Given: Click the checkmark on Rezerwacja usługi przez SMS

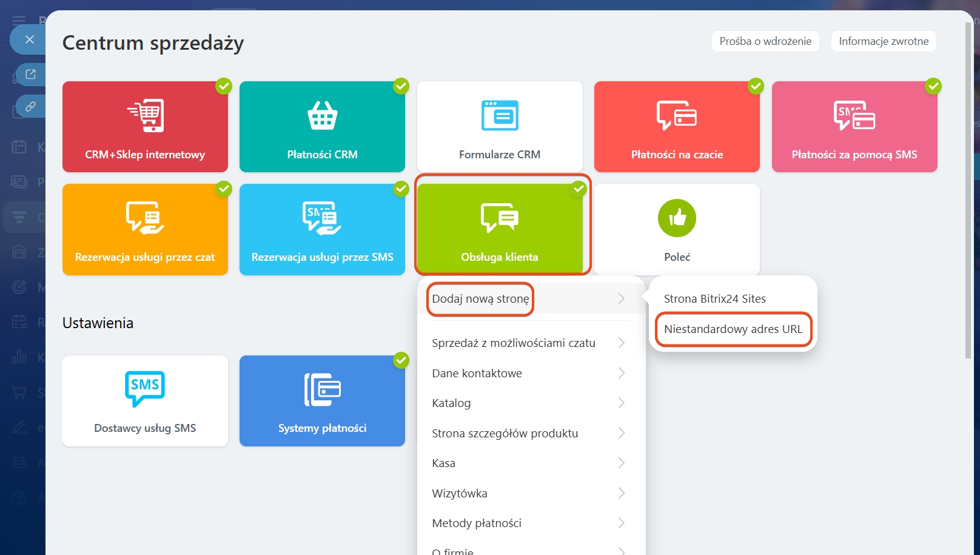Looking at the screenshot, I should [401, 189].
